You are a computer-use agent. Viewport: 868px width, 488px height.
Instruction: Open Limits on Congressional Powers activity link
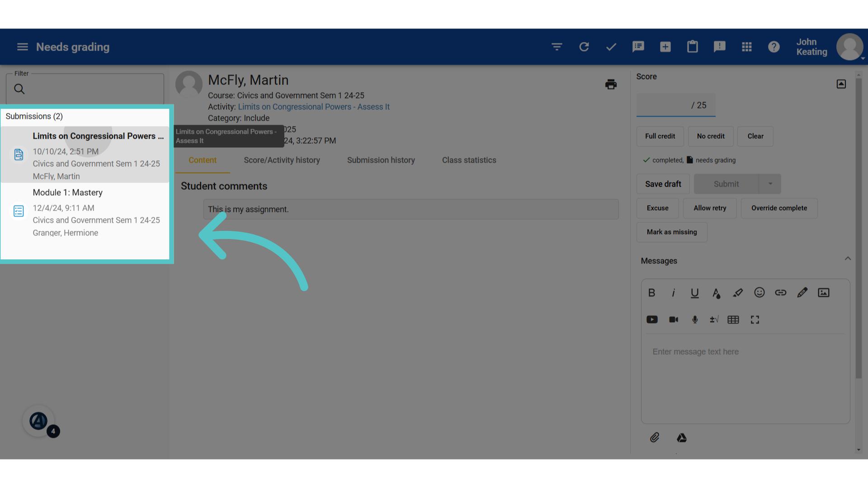[314, 107]
